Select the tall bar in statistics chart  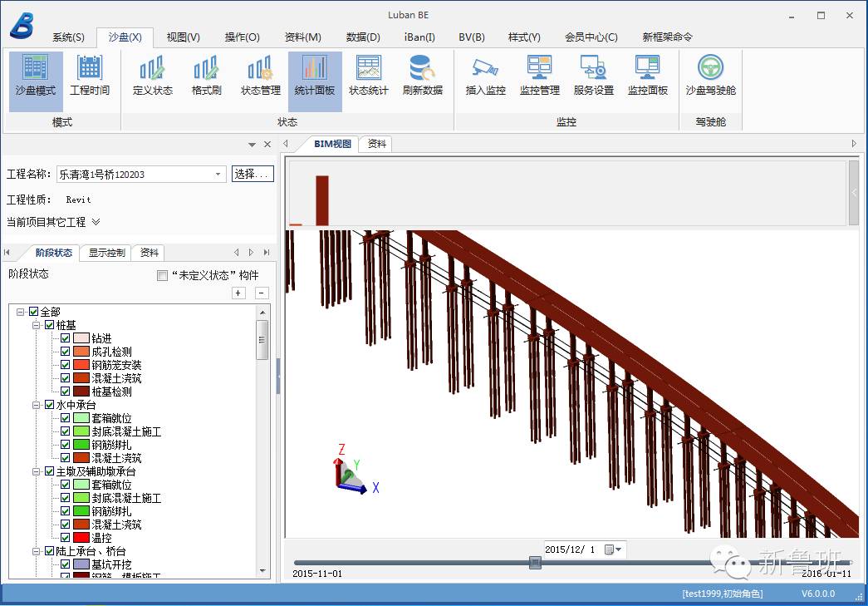coord(322,200)
